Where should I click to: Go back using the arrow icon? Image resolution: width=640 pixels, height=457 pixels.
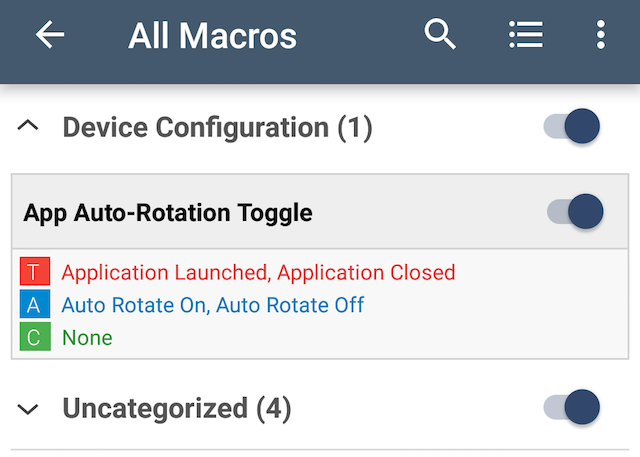pos(50,35)
